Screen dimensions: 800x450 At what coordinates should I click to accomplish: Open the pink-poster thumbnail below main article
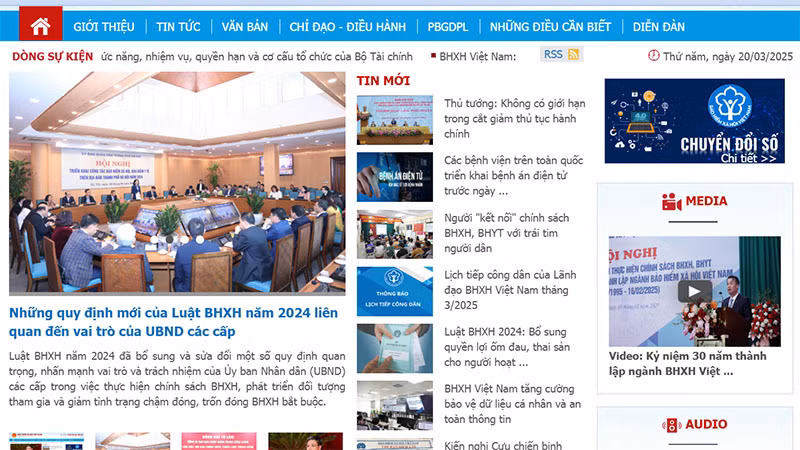[219, 441]
